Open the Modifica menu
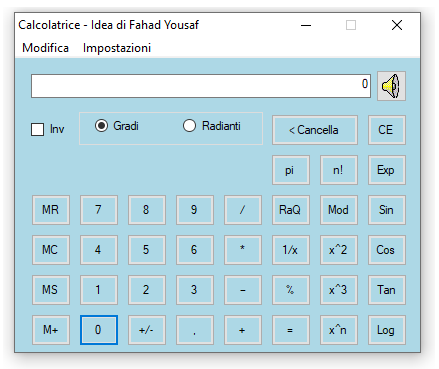The image size is (439, 369). [45, 48]
